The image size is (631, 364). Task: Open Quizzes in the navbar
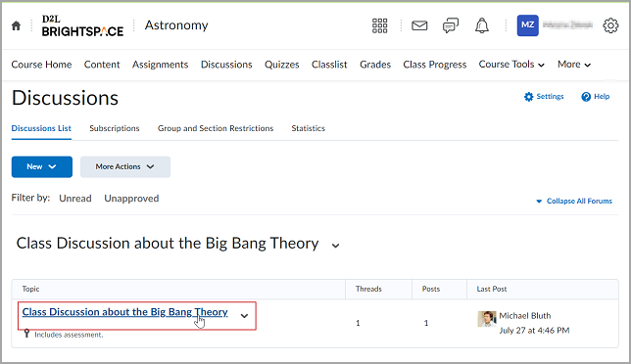click(x=282, y=65)
